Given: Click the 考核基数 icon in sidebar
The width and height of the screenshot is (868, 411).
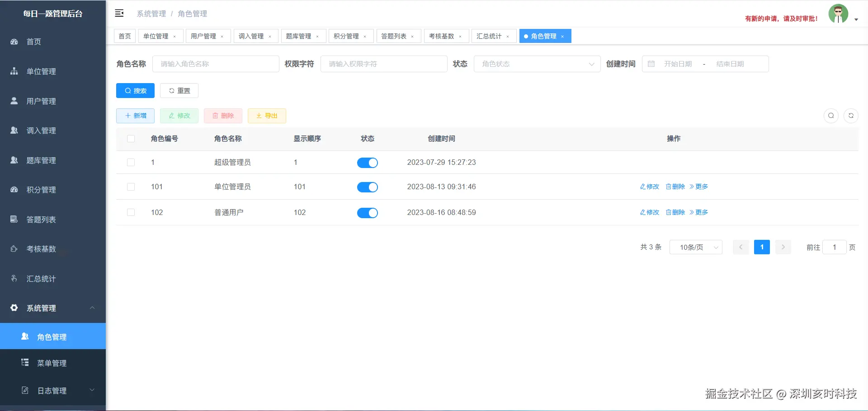Looking at the screenshot, I should (14, 249).
